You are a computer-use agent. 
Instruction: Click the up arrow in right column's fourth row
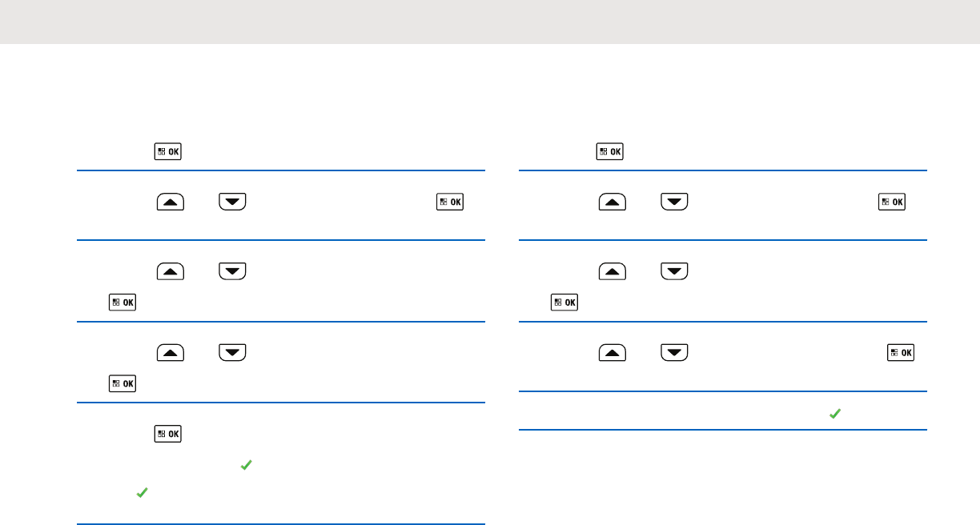pyautogui.click(x=613, y=353)
